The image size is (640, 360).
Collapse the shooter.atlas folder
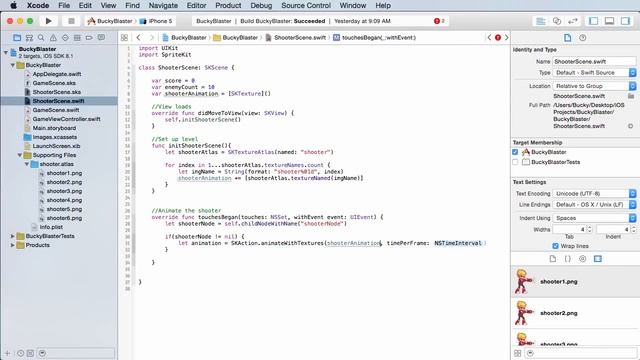(x=27, y=164)
